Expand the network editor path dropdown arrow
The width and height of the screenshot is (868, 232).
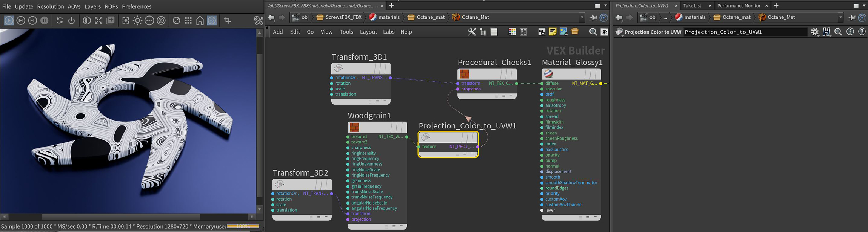582,17
